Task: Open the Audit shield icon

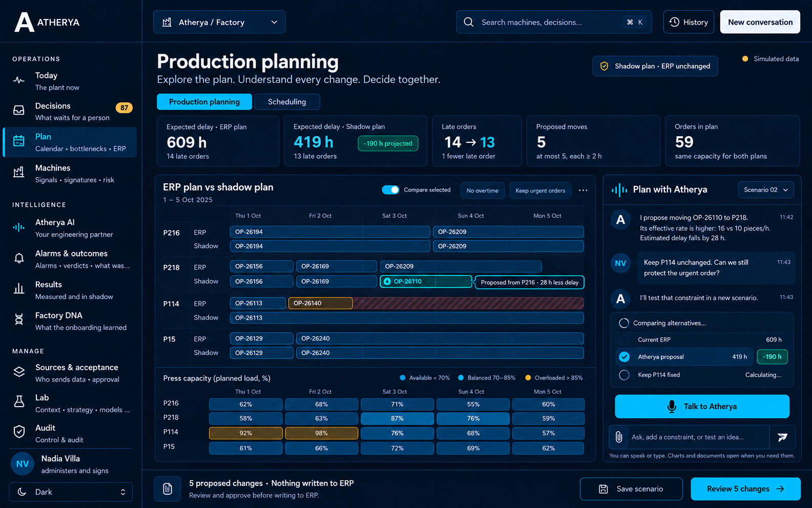Action: pyautogui.click(x=19, y=432)
